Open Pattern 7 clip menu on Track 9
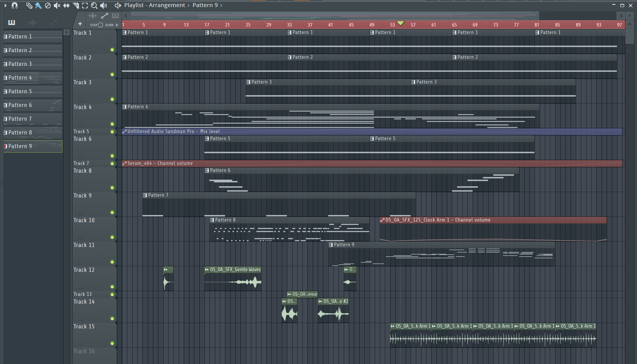Image resolution: width=637 pixels, height=364 pixels. point(145,195)
